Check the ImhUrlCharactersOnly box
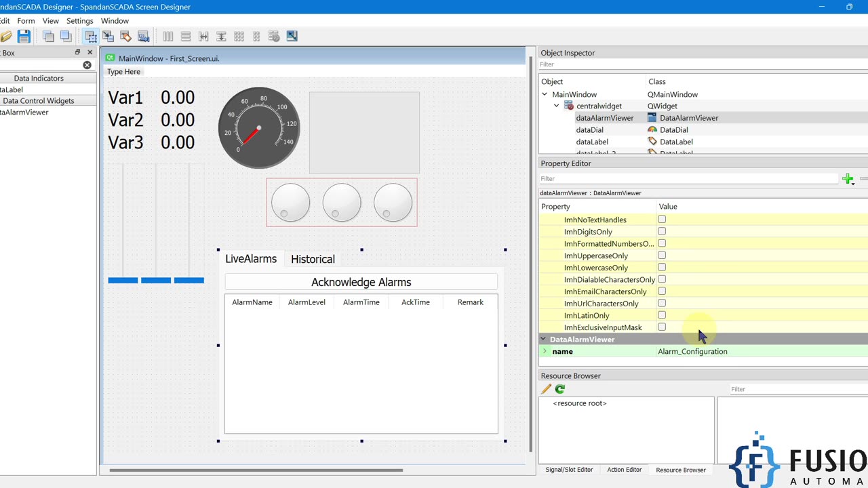The width and height of the screenshot is (868, 488). [x=662, y=303]
